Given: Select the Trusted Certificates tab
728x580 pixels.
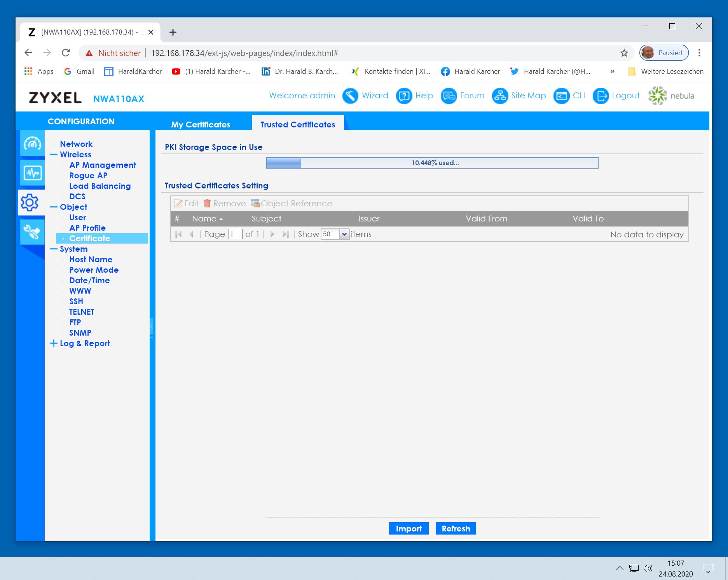Looking at the screenshot, I should click(x=297, y=125).
